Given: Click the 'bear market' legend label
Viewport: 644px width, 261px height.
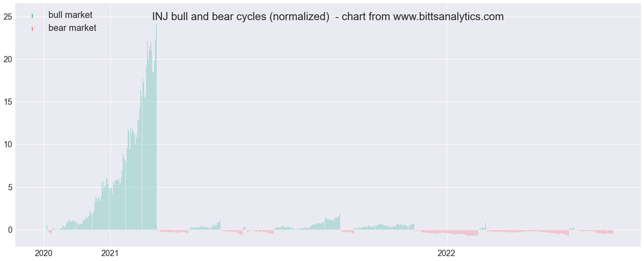Looking at the screenshot, I should (x=72, y=28).
